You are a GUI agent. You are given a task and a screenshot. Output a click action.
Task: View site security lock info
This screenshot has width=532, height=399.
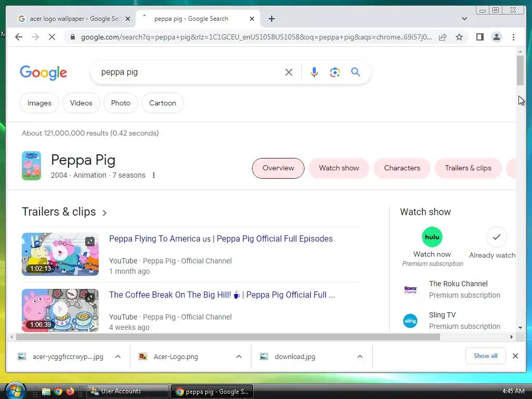pyautogui.click(x=72, y=37)
